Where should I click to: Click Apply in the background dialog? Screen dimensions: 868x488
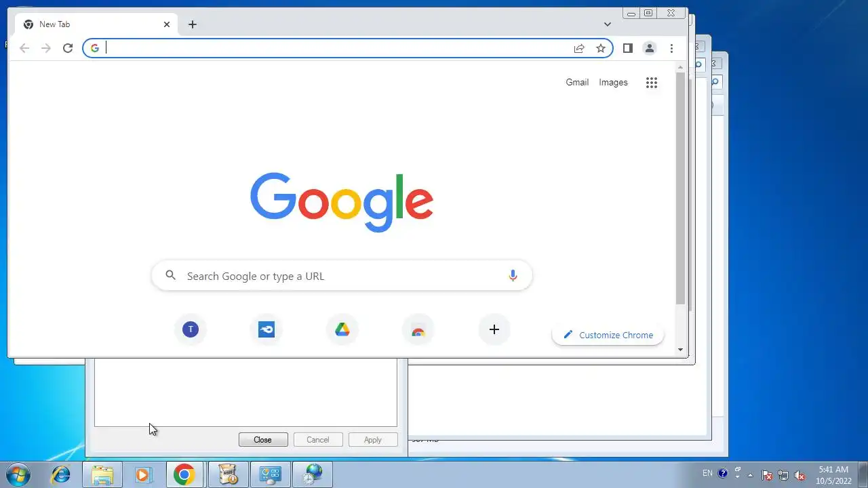[x=373, y=440]
